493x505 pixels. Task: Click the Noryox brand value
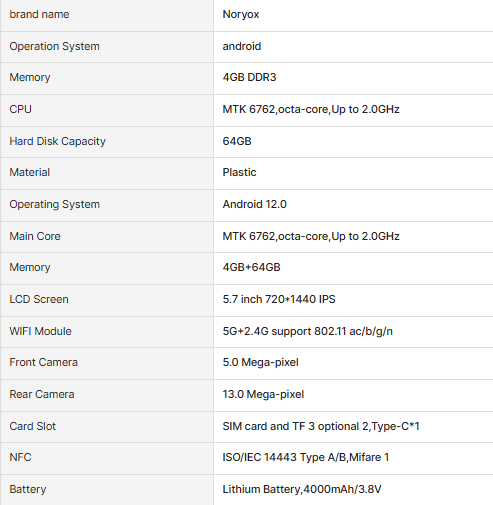[x=241, y=14]
